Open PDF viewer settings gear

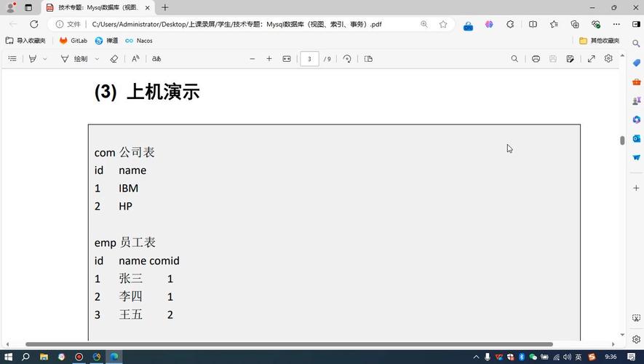point(608,58)
